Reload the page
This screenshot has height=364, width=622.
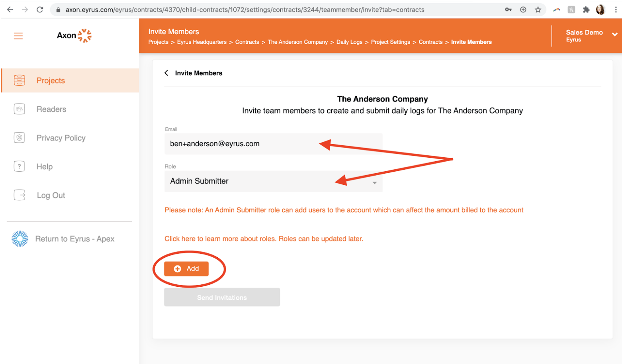tap(40, 10)
